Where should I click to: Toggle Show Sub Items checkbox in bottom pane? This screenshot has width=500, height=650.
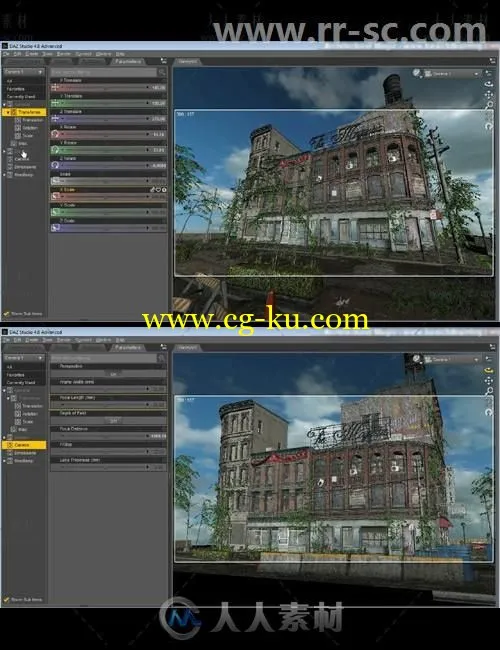[x=6, y=599]
